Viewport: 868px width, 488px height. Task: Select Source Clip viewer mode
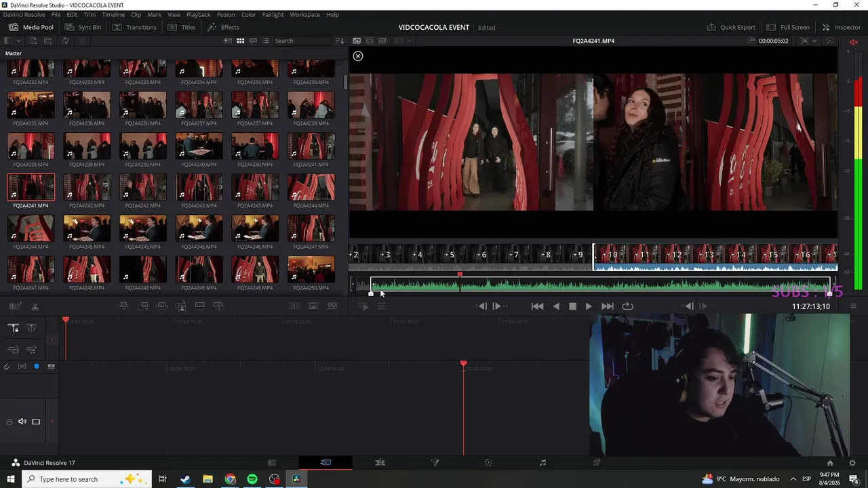coord(357,41)
